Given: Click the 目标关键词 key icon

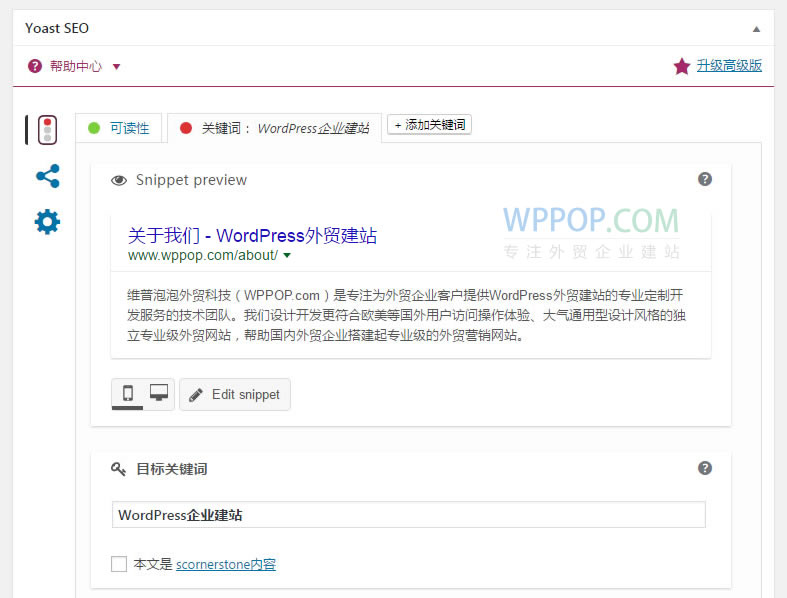Looking at the screenshot, I should point(118,469).
